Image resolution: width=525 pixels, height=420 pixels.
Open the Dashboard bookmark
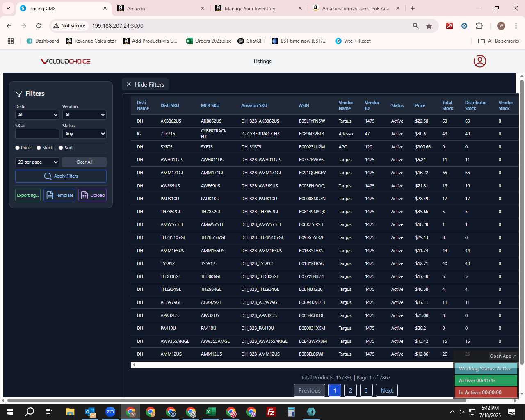tap(43, 41)
